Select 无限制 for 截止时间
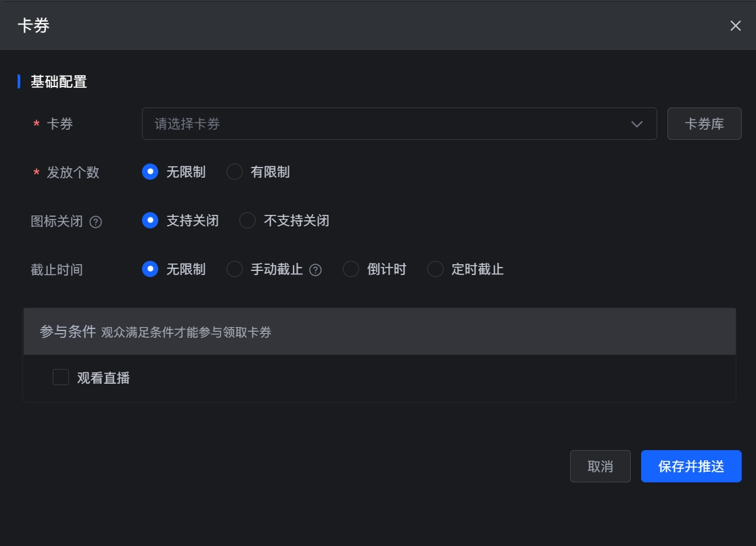Viewport: 756px width, 546px height. (150, 270)
